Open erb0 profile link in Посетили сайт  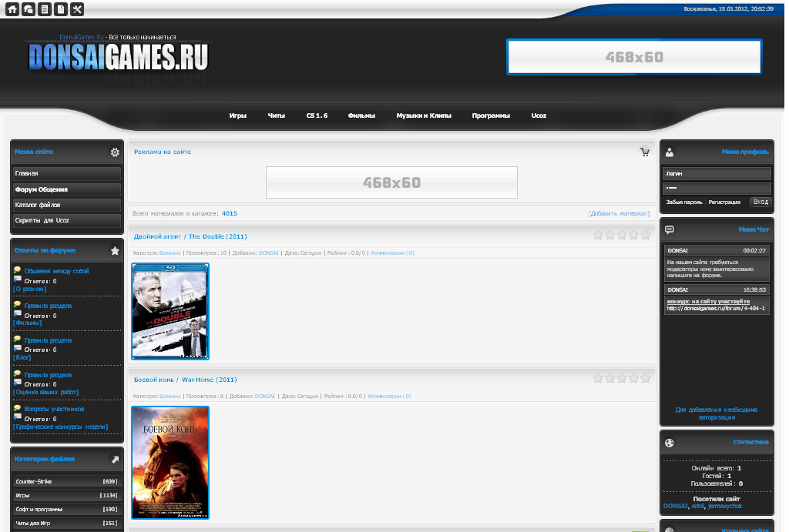coord(698,507)
